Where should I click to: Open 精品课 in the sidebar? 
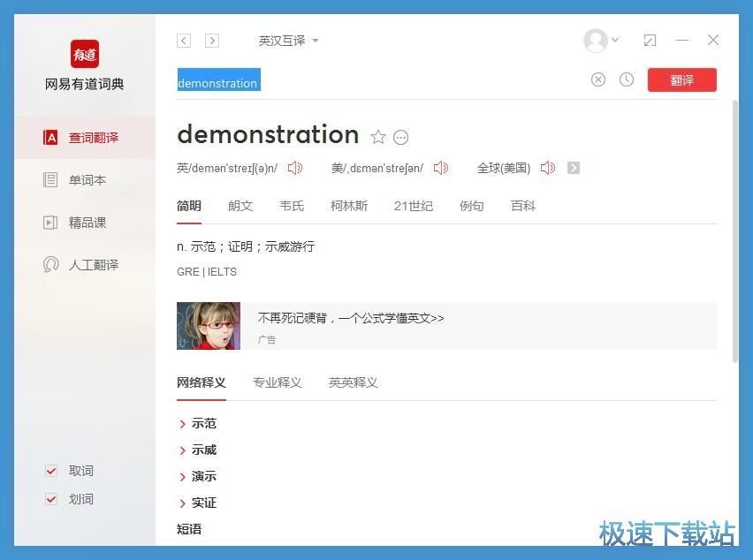[85, 223]
